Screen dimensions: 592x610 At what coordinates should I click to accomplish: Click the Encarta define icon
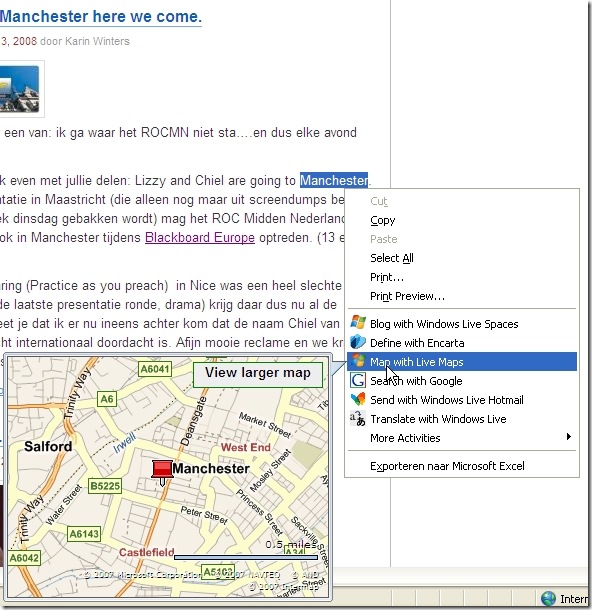358,342
